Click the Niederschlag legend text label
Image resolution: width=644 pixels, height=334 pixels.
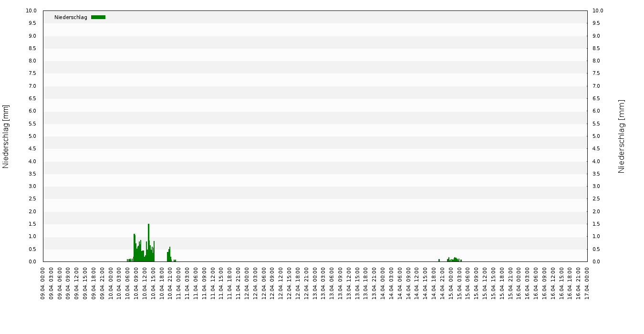click(71, 17)
